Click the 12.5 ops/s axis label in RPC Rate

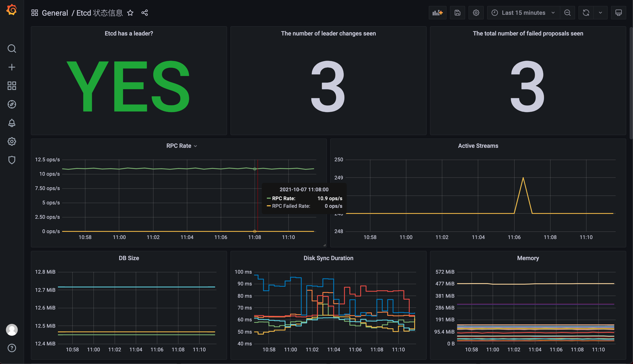click(47, 159)
